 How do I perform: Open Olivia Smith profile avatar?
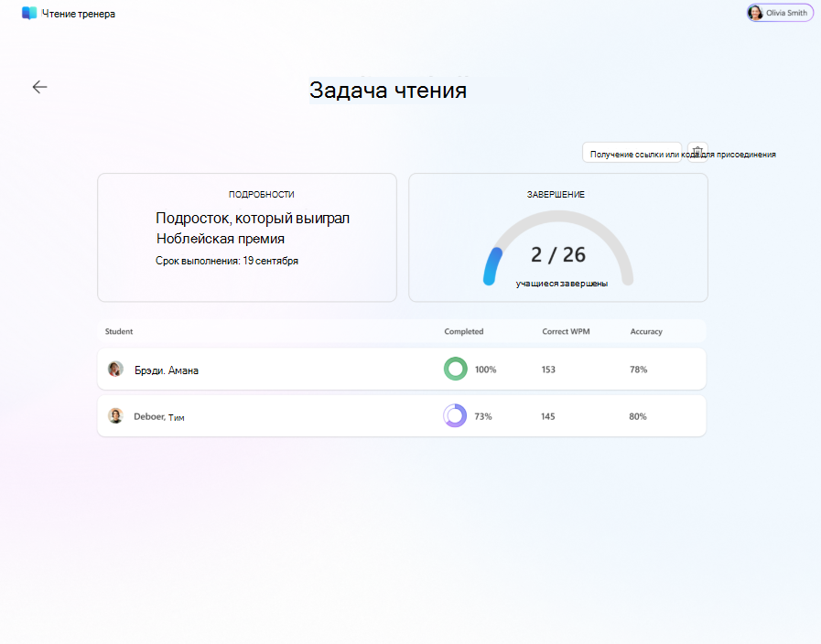pyautogui.click(x=755, y=13)
